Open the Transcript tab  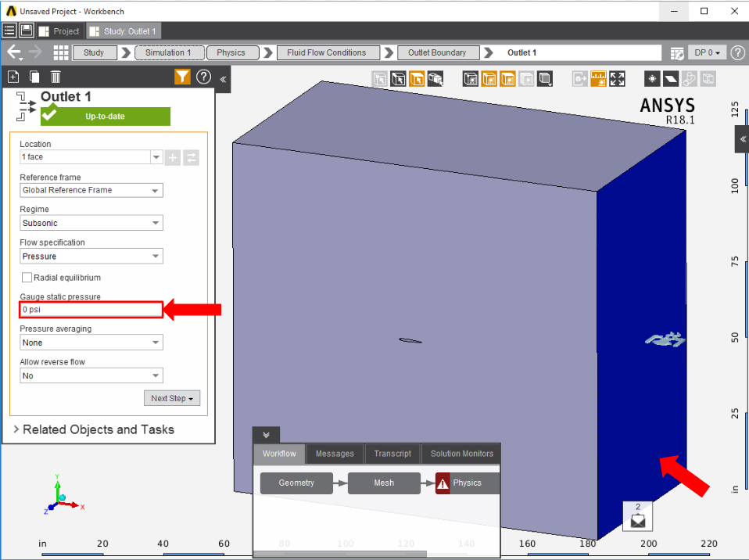[392, 454]
